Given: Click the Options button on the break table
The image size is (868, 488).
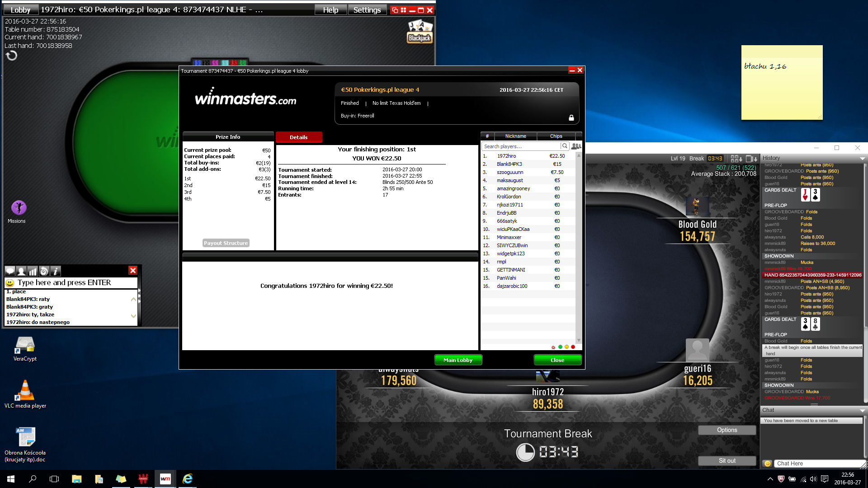Looking at the screenshot, I should coord(727,430).
